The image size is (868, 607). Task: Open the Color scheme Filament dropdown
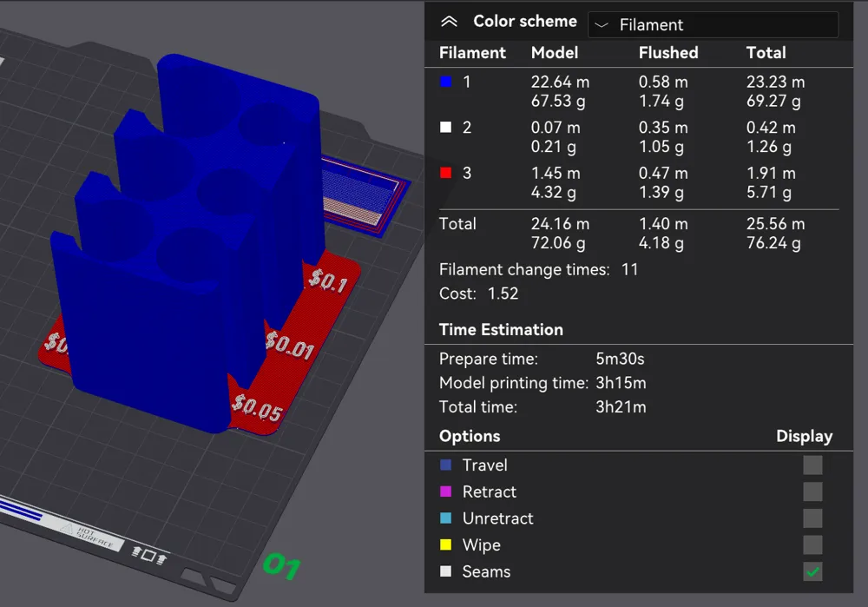tap(712, 25)
